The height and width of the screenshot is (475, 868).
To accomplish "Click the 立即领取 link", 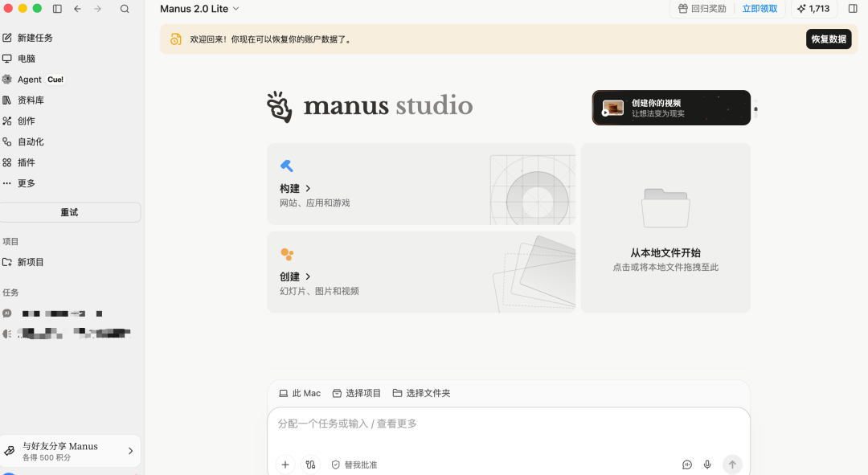I will pyautogui.click(x=759, y=9).
